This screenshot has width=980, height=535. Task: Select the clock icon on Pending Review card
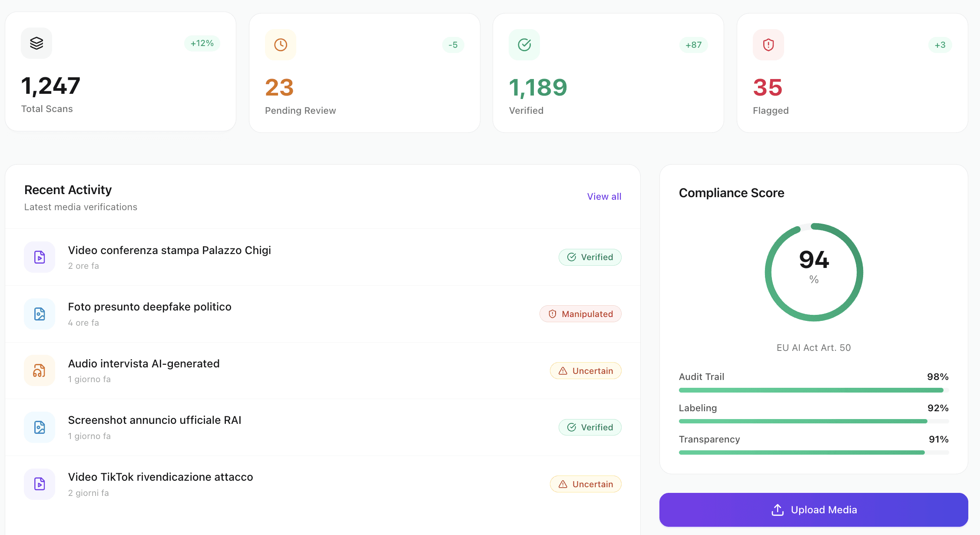[x=280, y=44]
